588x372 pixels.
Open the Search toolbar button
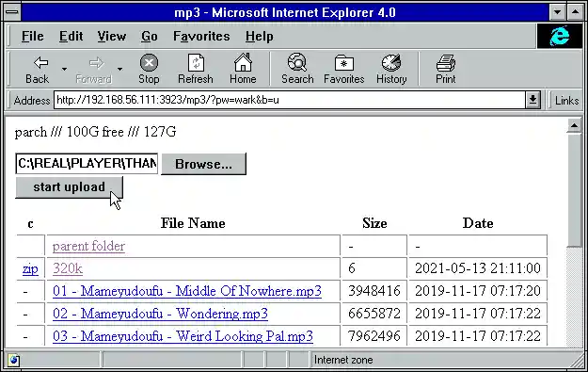pos(297,70)
